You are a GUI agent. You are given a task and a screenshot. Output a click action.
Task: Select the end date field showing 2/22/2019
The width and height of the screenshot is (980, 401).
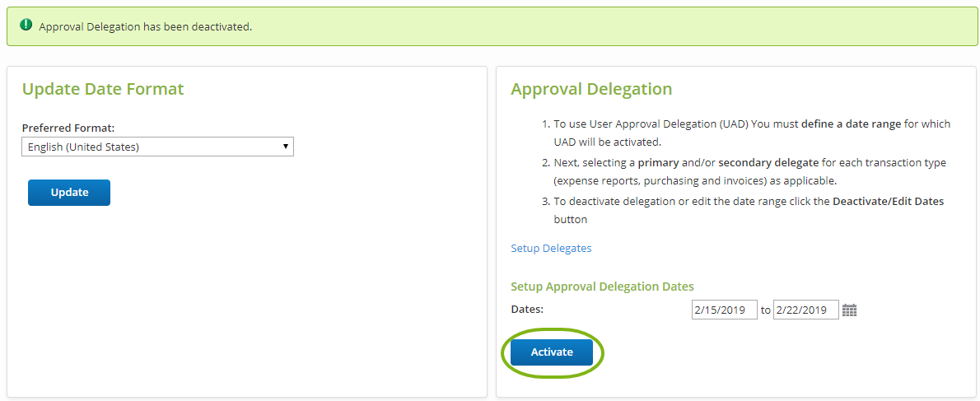(805, 310)
